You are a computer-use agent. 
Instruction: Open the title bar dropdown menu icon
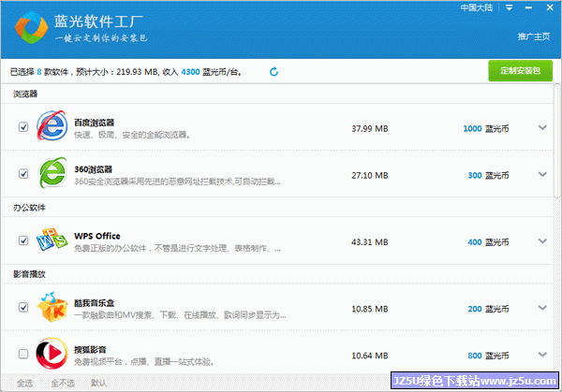point(509,7)
